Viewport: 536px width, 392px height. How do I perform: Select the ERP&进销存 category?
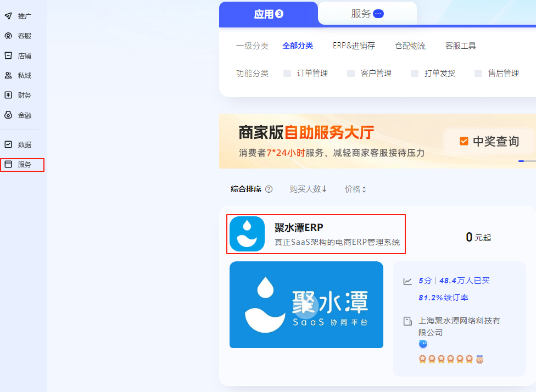(354, 46)
